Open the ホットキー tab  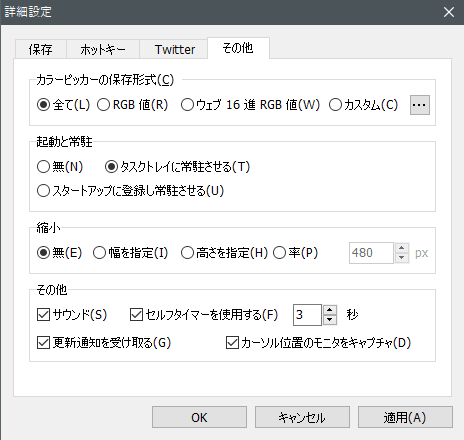pyautogui.click(x=103, y=49)
